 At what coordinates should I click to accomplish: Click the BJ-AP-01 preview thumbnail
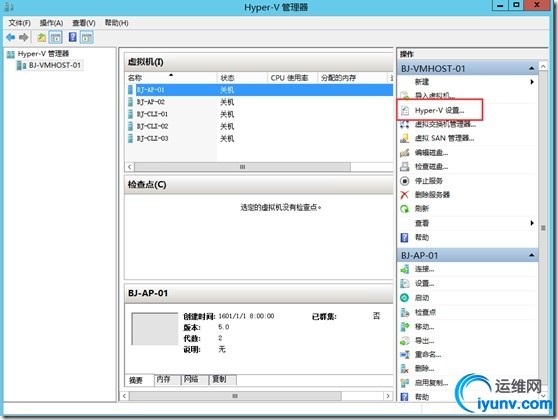(x=154, y=329)
